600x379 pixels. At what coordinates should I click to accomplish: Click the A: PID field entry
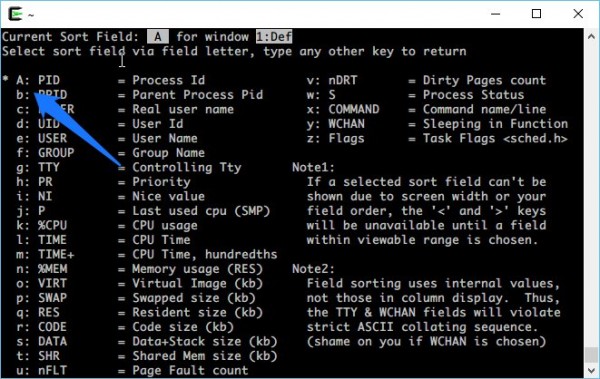pos(38,80)
